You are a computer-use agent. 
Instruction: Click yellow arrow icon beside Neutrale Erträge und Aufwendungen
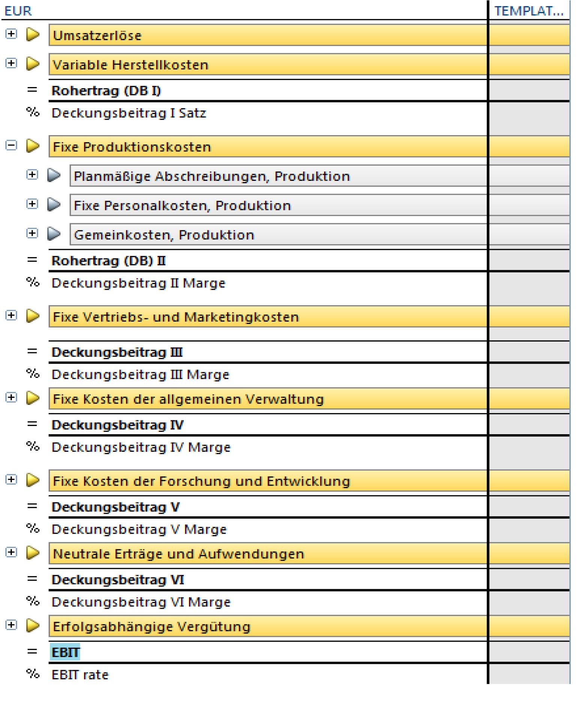click(x=33, y=553)
